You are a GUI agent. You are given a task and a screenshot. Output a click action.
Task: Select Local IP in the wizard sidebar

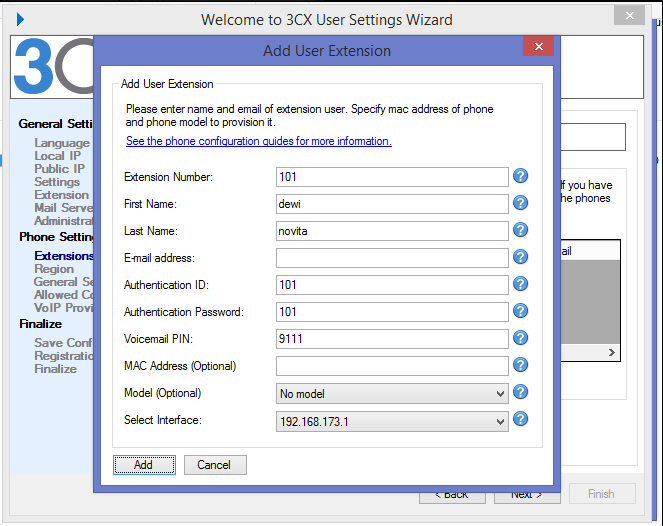[58, 156]
